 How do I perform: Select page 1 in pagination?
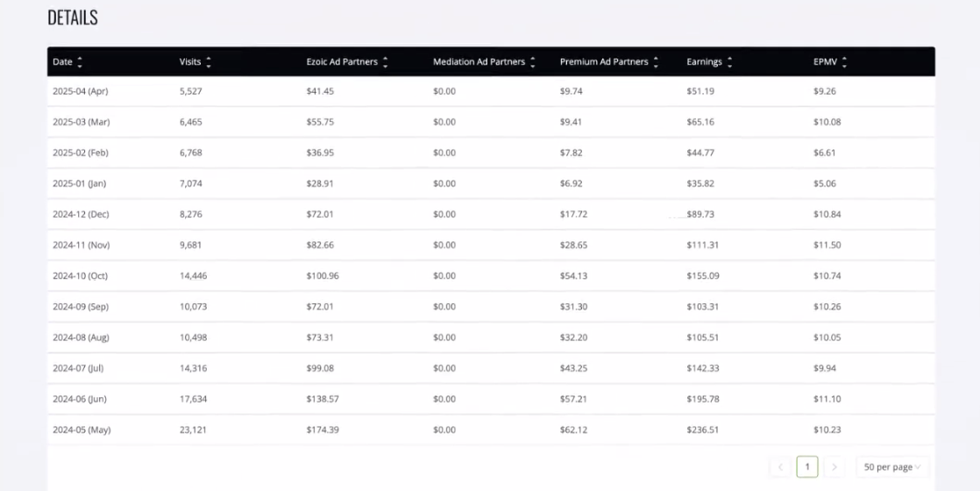pos(807,466)
